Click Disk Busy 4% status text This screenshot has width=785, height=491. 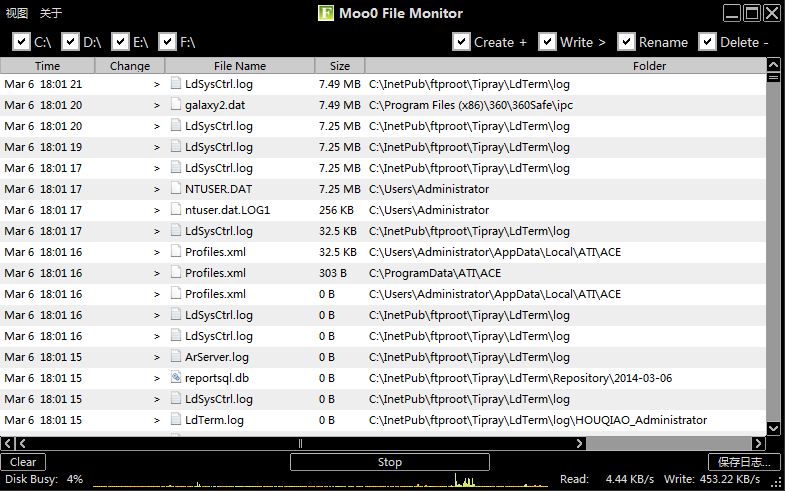[x=44, y=479]
